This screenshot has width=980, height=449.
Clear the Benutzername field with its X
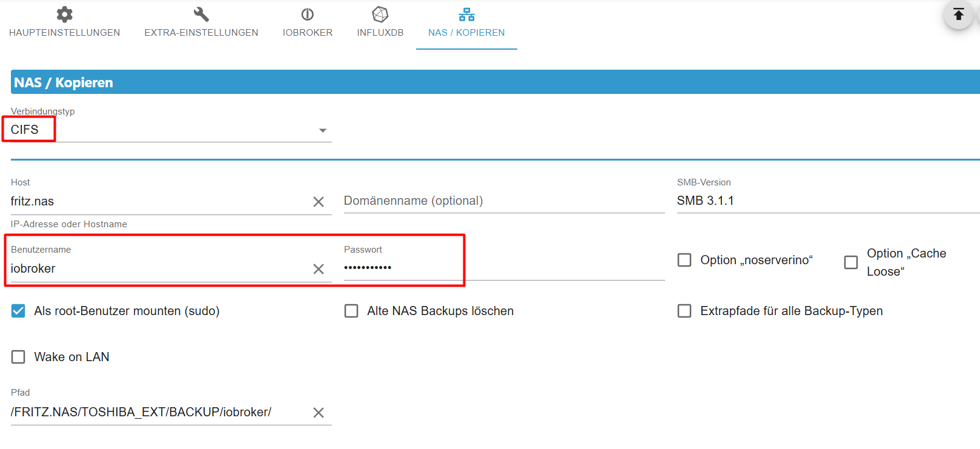point(319,269)
